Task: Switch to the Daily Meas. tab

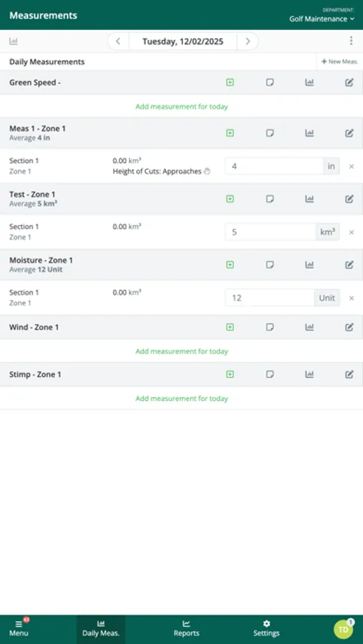Action: (101, 629)
